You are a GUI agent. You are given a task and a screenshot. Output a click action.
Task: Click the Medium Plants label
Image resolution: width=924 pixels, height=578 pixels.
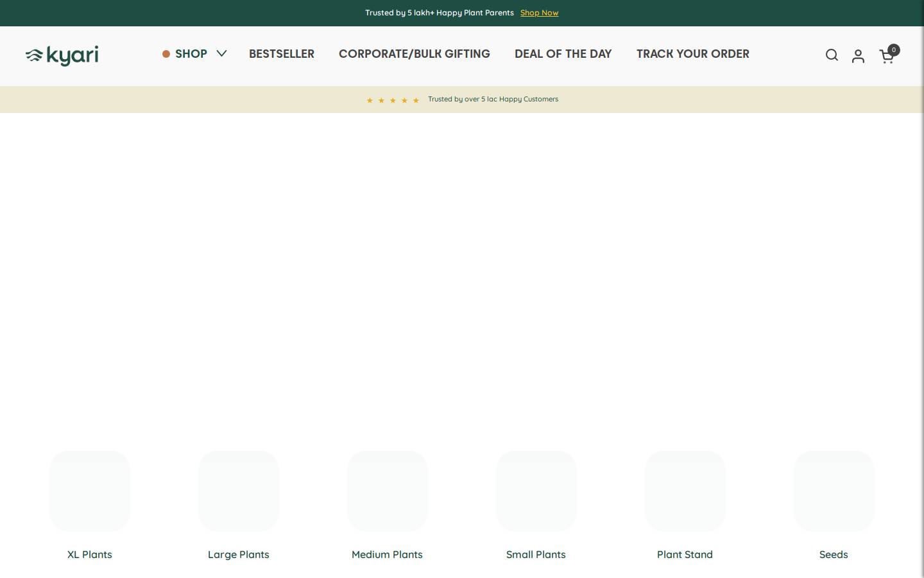(x=388, y=554)
